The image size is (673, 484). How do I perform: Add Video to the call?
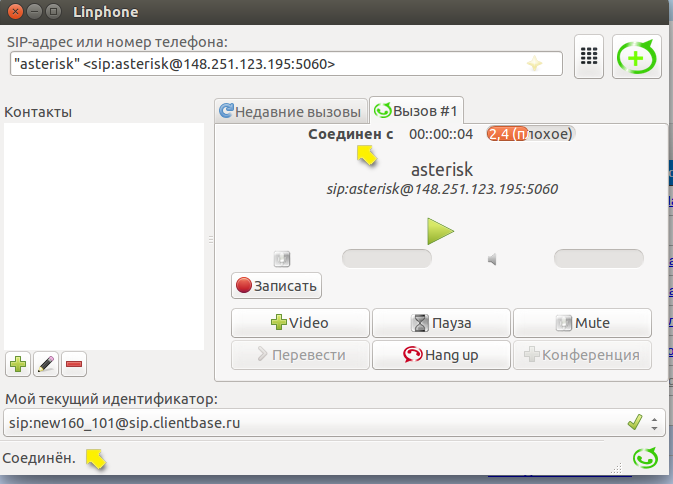(x=300, y=323)
